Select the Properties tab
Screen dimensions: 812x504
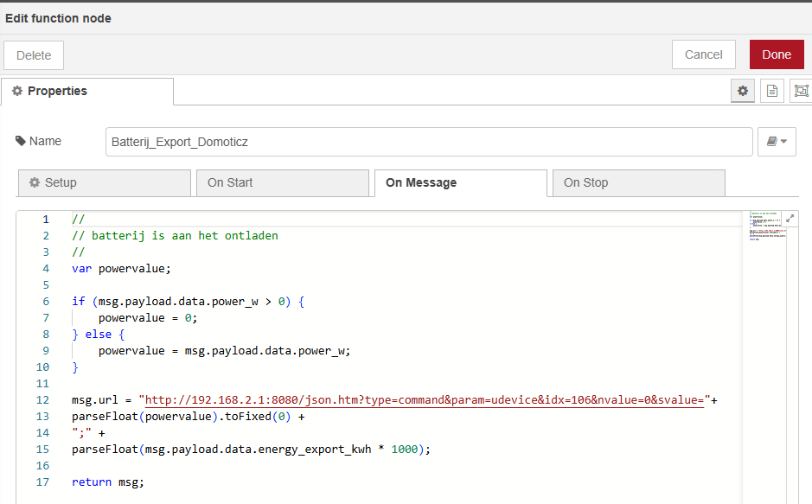(86, 91)
